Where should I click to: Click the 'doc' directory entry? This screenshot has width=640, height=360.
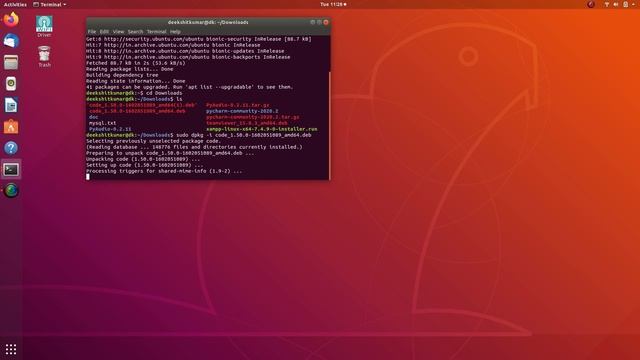93,117
